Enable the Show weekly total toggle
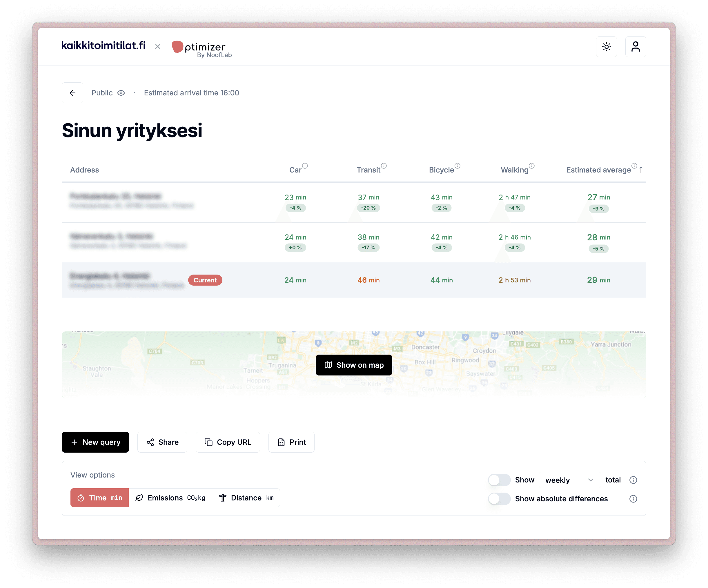This screenshot has width=708, height=588. [x=499, y=480]
